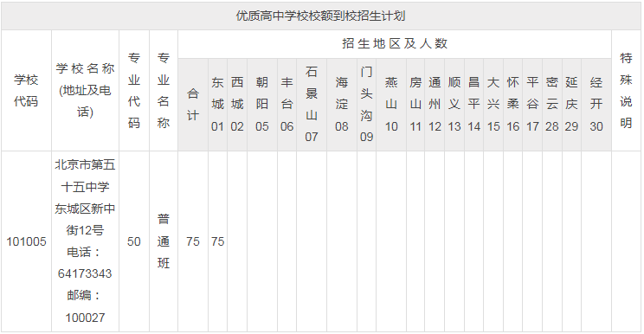The height and width of the screenshot is (334, 644).
Task: Select the 专业代码 column header
Action: 134,90
